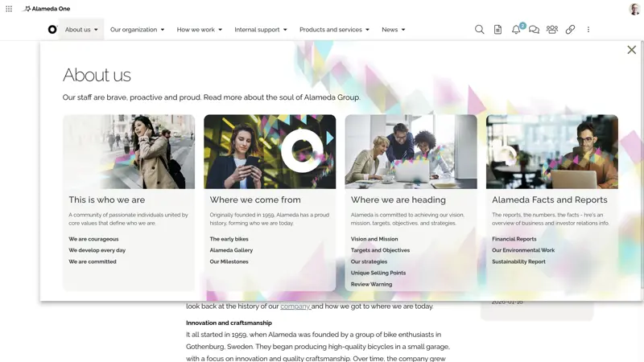Close the About us mega menu
The width and height of the screenshot is (644, 362).
(632, 50)
